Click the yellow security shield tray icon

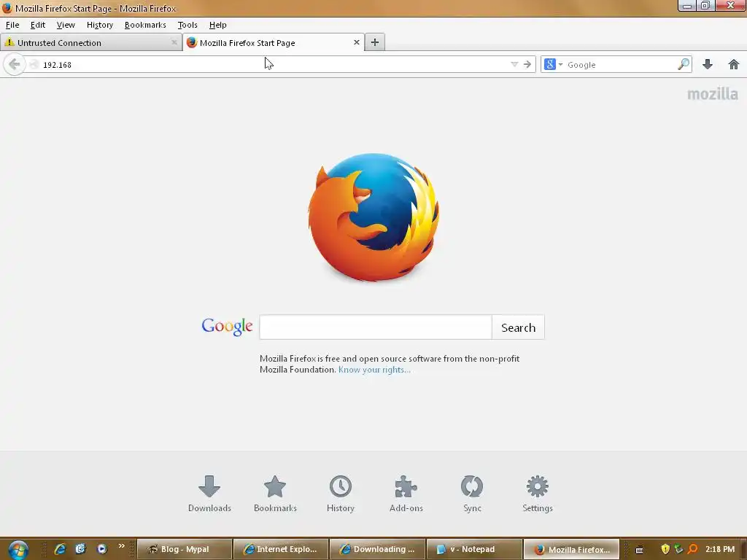665,549
